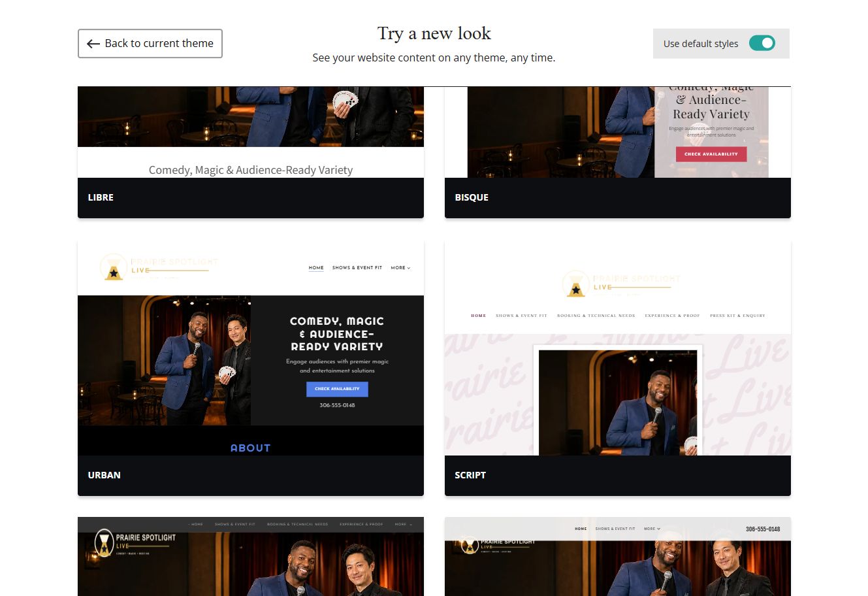Viewport: 868px width, 596px height.
Task: Select Experience & Proof in Script preview
Action: [672, 316]
